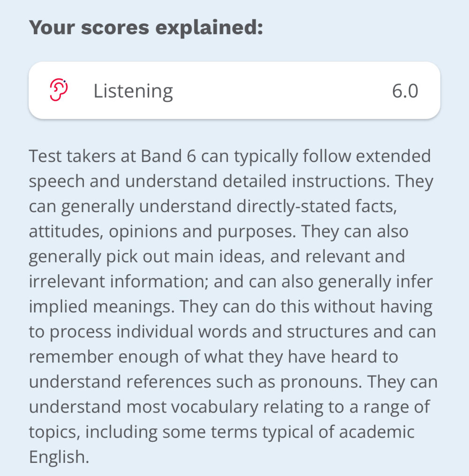Click 'references such as pronouns' text
The width and height of the screenshot is (469, 476).
coord(244,382)
